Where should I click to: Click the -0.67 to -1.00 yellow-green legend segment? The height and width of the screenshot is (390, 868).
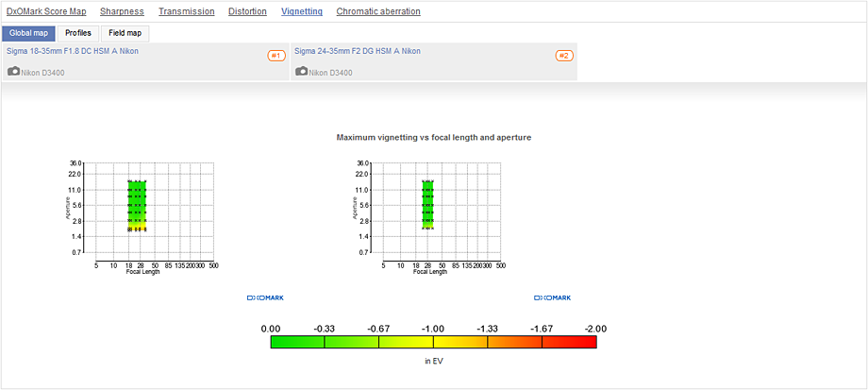click(x=406, y=342)
